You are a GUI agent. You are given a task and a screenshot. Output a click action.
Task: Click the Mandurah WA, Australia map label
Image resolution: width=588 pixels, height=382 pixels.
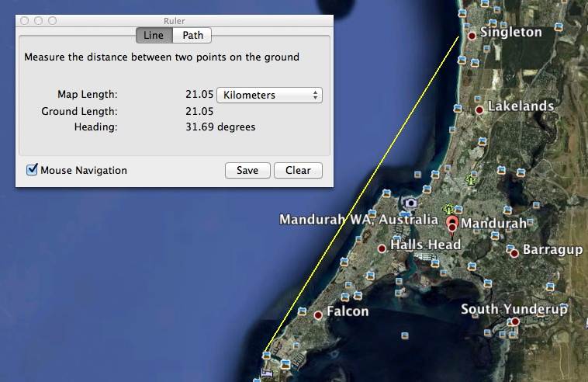pyautogui.click(x=358, y=220)
